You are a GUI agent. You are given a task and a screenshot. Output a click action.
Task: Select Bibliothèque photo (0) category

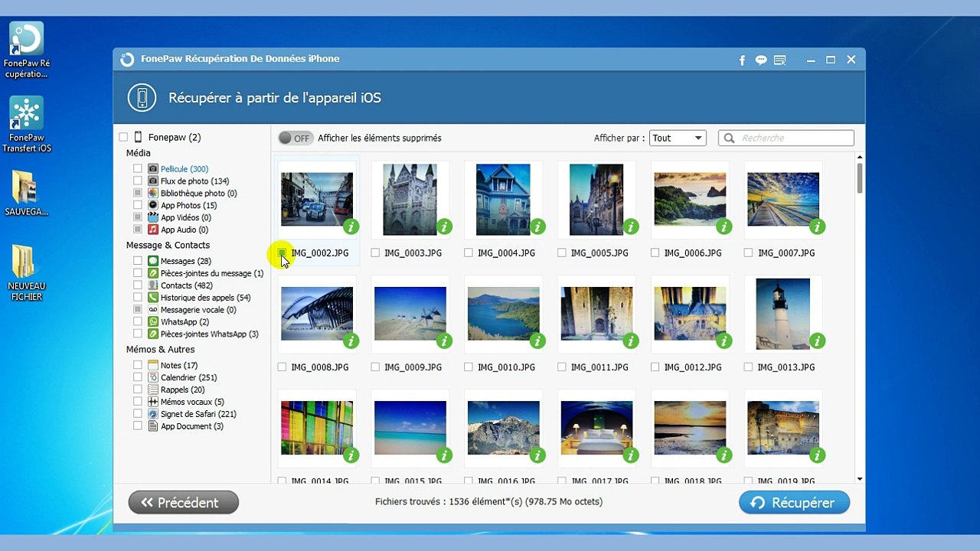pos(198,194)
